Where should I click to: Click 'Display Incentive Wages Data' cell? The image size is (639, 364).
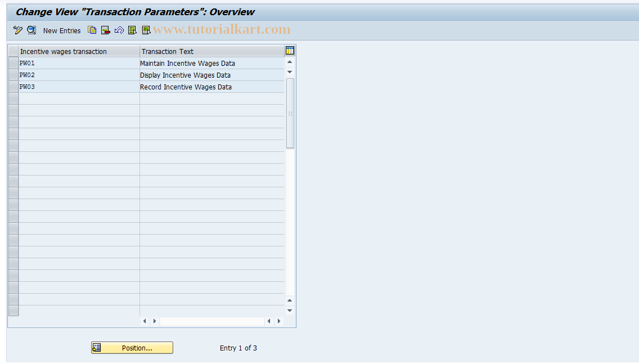pos(212,75)
